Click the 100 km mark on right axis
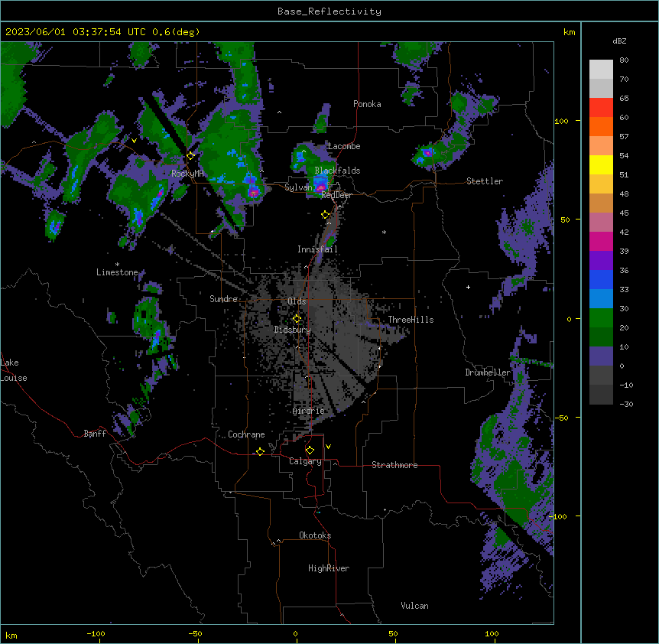Image resolution: width=659 pixels, height=644 pixels. pos(561,121)
